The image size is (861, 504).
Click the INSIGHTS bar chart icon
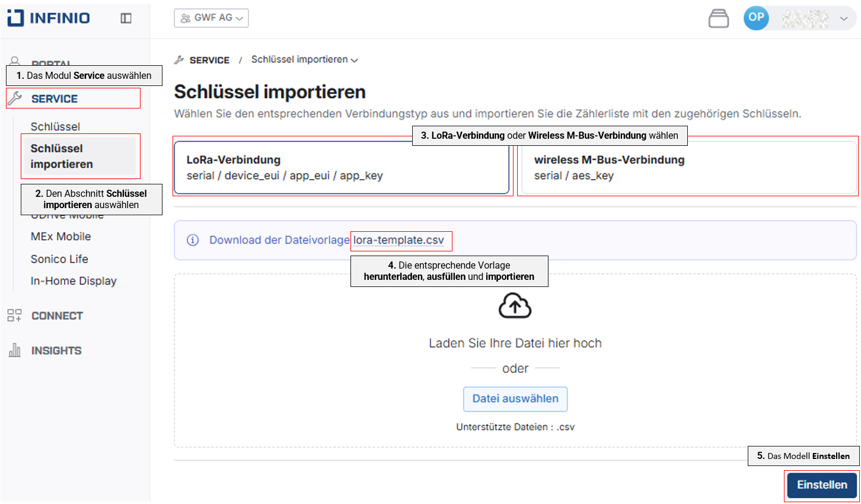coord(14,350)
